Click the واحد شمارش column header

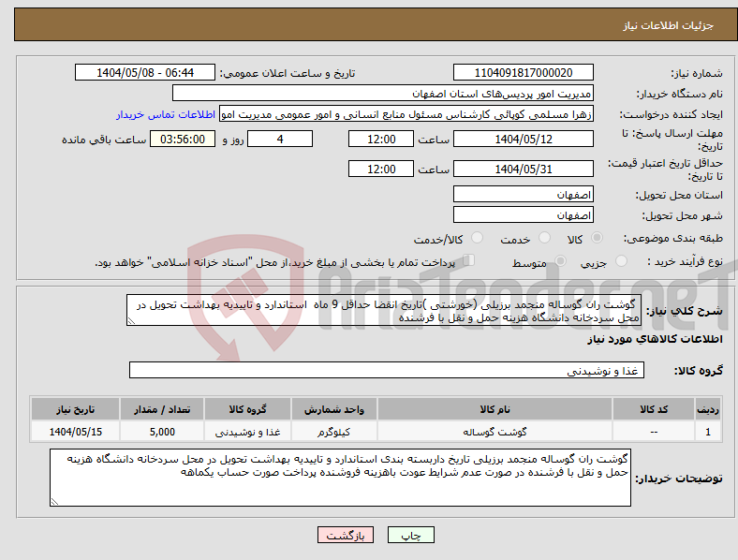click(334, 409)
